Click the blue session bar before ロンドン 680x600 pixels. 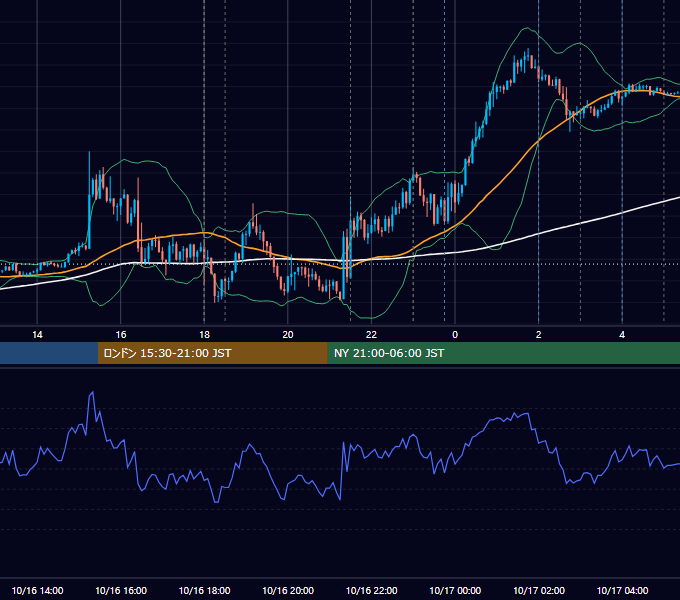(49, 353)
